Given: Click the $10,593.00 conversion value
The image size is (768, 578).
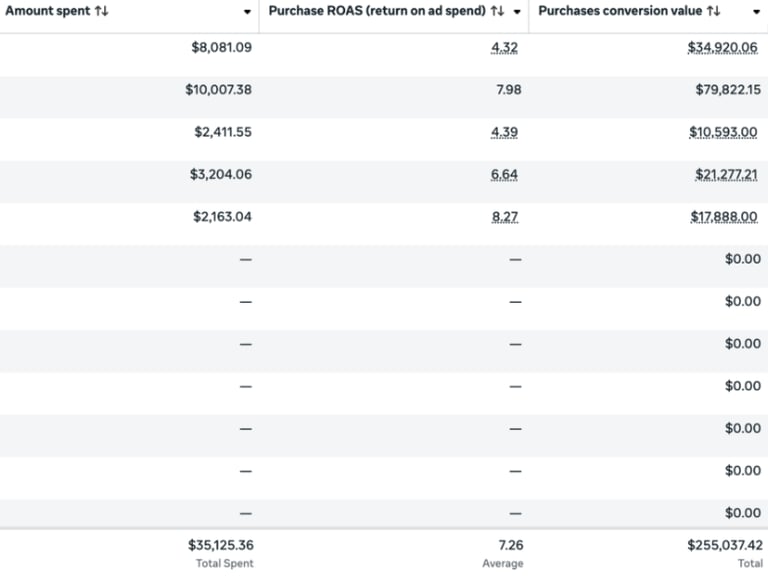Looking at the screenshot, I should tap(725, 132).
